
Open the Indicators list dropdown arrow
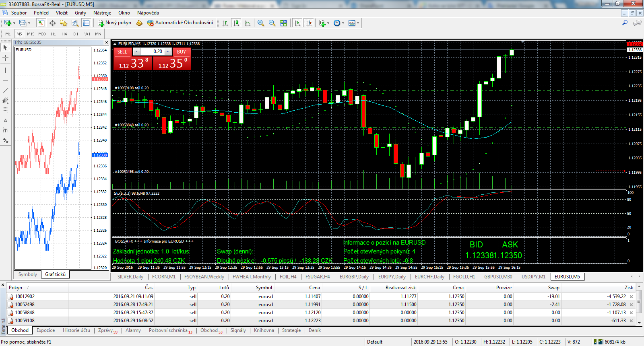click(x=328, y=23)
